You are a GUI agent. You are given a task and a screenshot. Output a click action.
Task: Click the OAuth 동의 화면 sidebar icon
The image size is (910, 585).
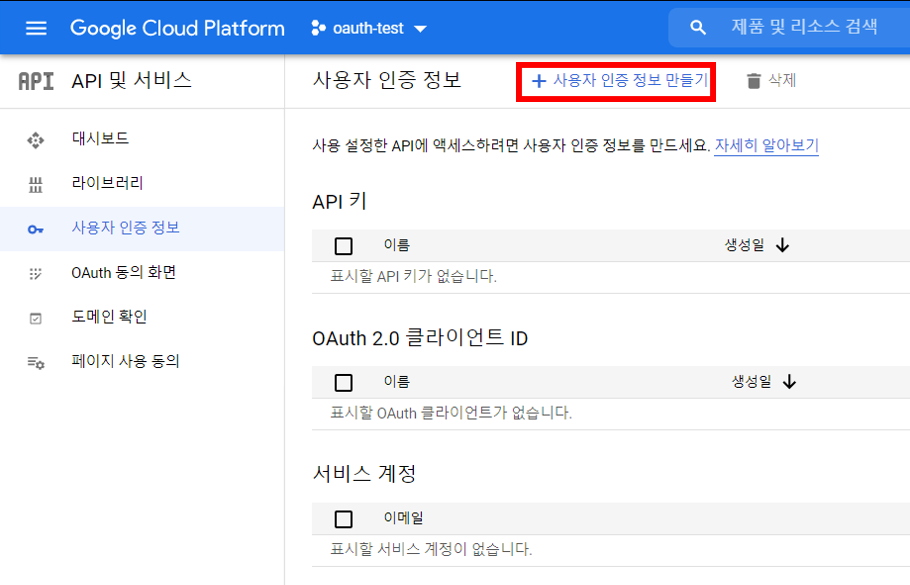click(x=35, y=273)
